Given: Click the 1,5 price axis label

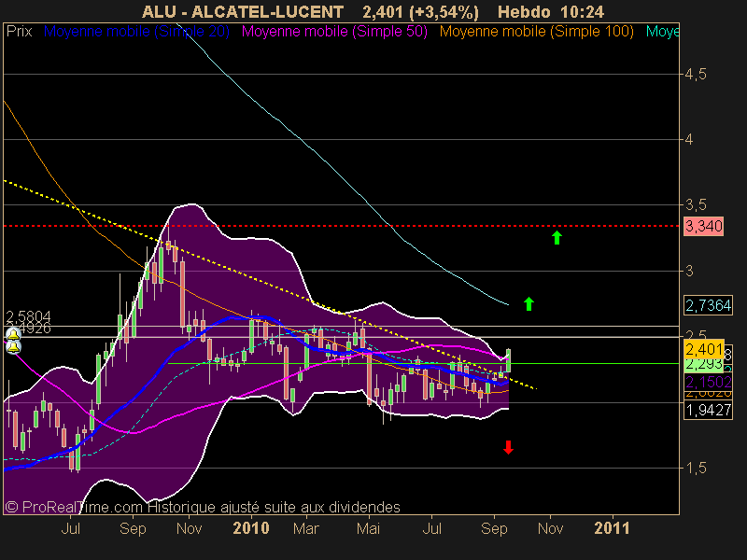Looking at the screenshot, I should 696,469.
